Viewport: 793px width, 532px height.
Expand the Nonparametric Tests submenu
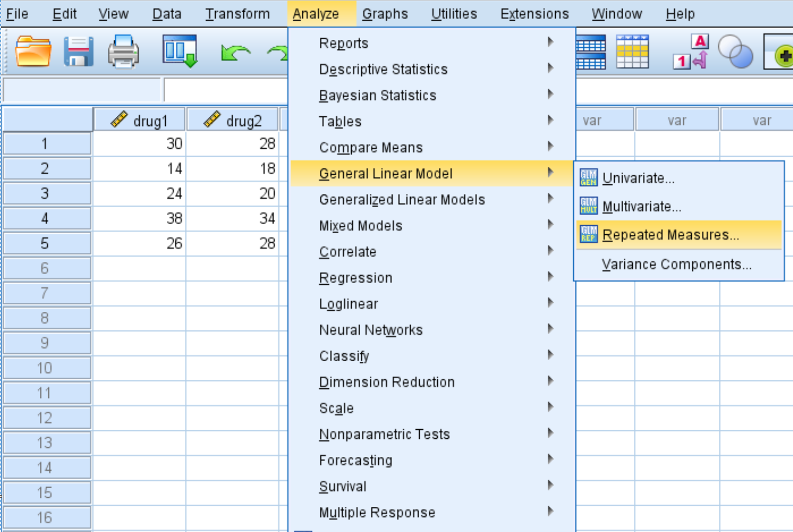click(x=432, y=434)
